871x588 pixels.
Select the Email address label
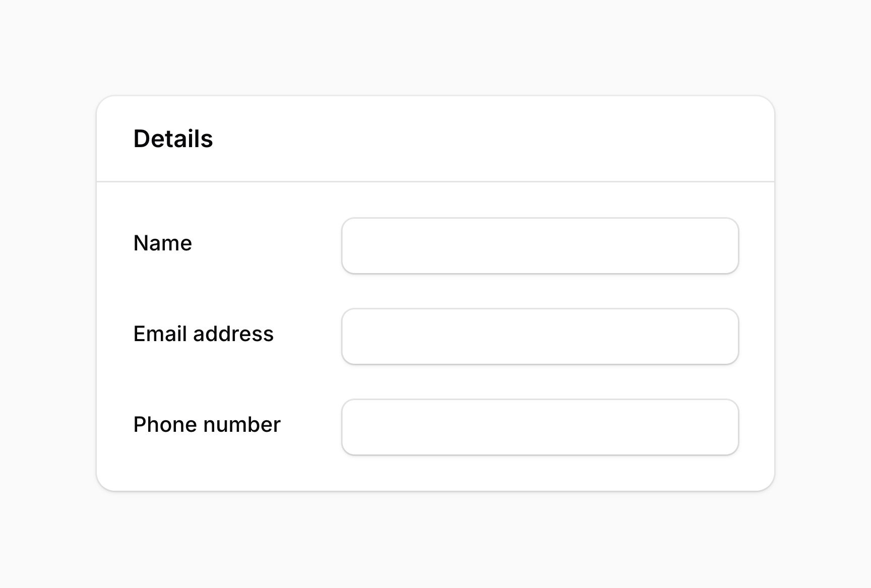(x=203, y=334)
